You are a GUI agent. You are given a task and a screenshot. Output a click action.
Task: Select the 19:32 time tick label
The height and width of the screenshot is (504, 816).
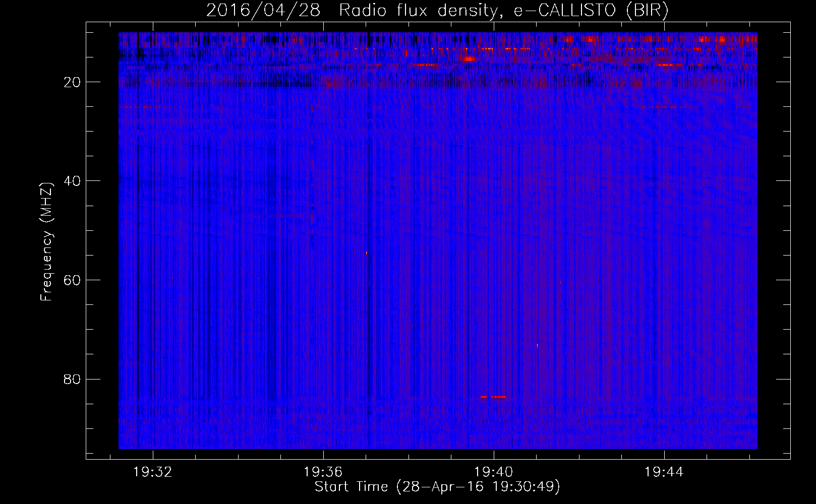tap(152, 472)
